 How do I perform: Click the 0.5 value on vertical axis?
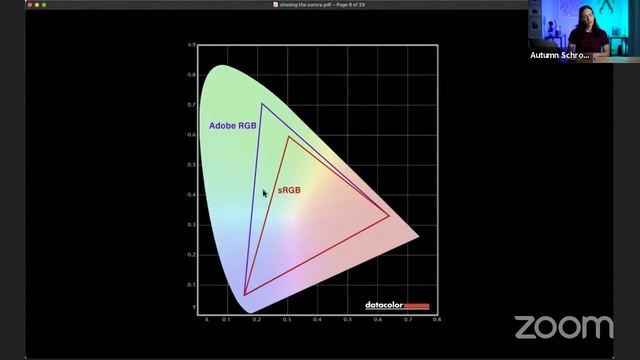pyautogui.click(x=191, y=165)
